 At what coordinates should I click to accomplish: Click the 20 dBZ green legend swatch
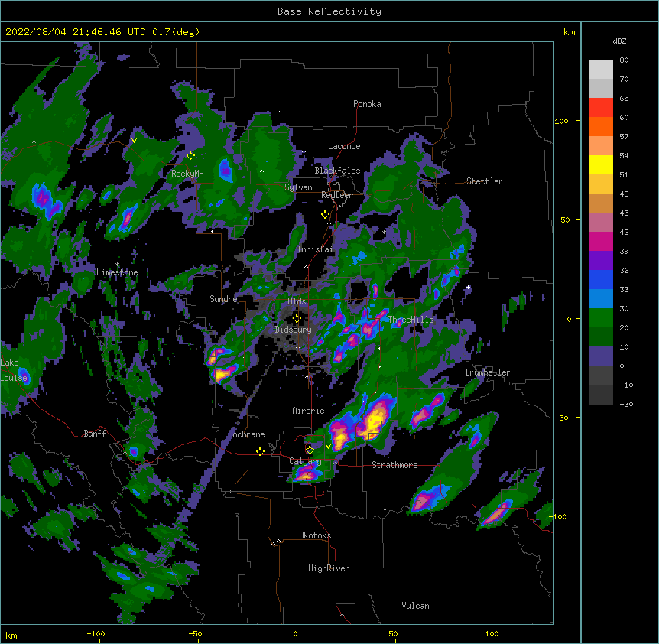click(601, 337)
